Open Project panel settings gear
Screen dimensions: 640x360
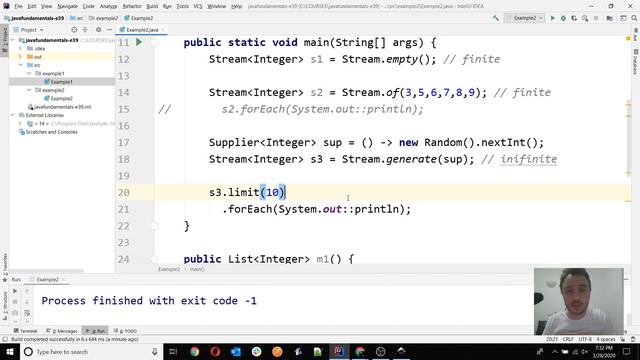pos(98,30)
